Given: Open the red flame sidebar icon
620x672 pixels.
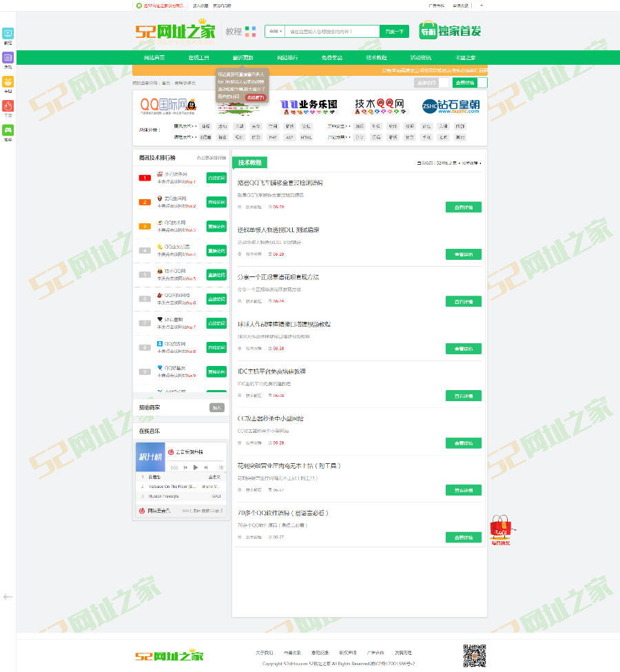Looking at the screenshot, I should click(8, 105).
